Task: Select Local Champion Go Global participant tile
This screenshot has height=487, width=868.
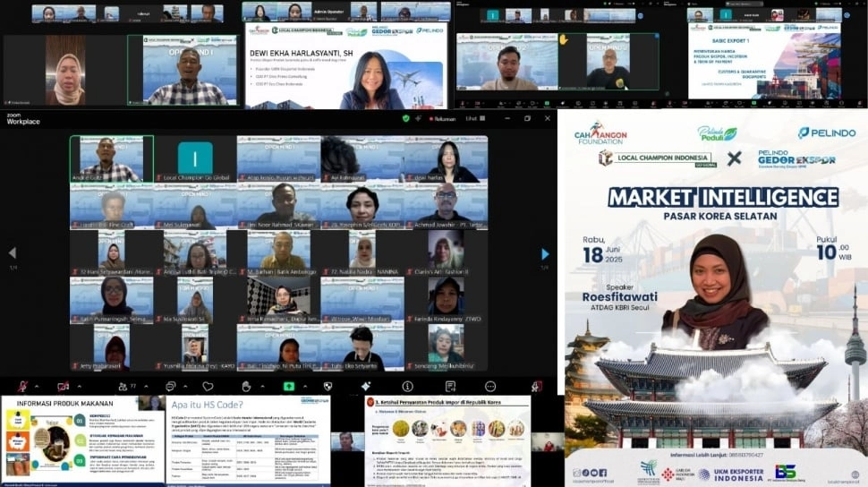Action: (195, 159)
